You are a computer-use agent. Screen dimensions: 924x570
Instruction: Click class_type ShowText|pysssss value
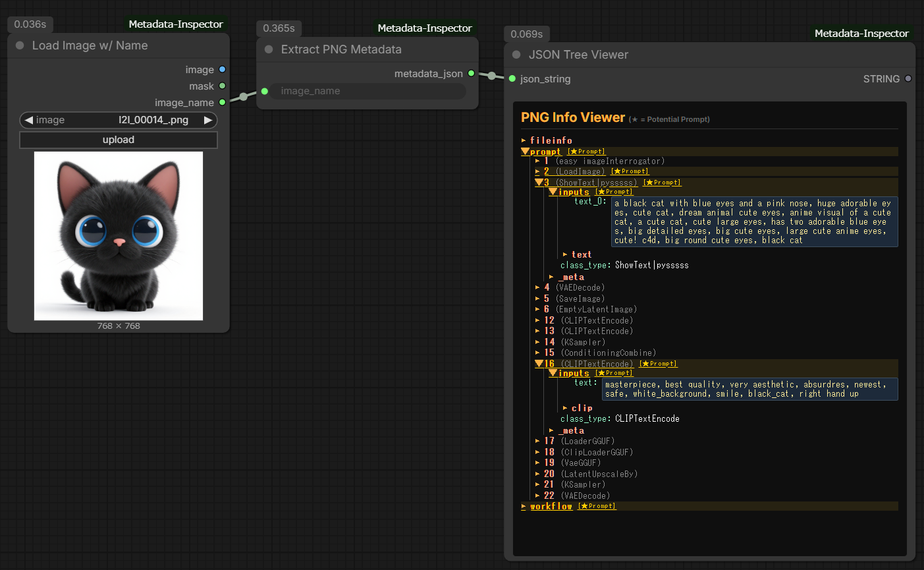(x=652, y=265)
